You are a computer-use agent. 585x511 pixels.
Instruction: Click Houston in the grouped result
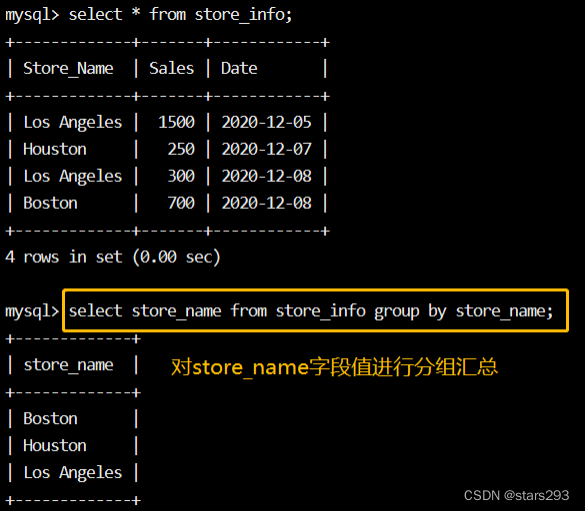pyautogui.click(x=55, y=446)
